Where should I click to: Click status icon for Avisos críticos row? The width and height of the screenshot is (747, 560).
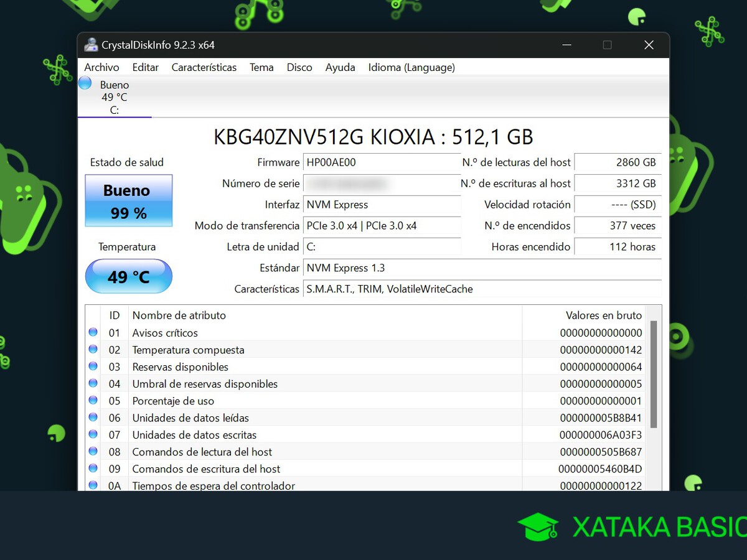(x=93, y=332)
